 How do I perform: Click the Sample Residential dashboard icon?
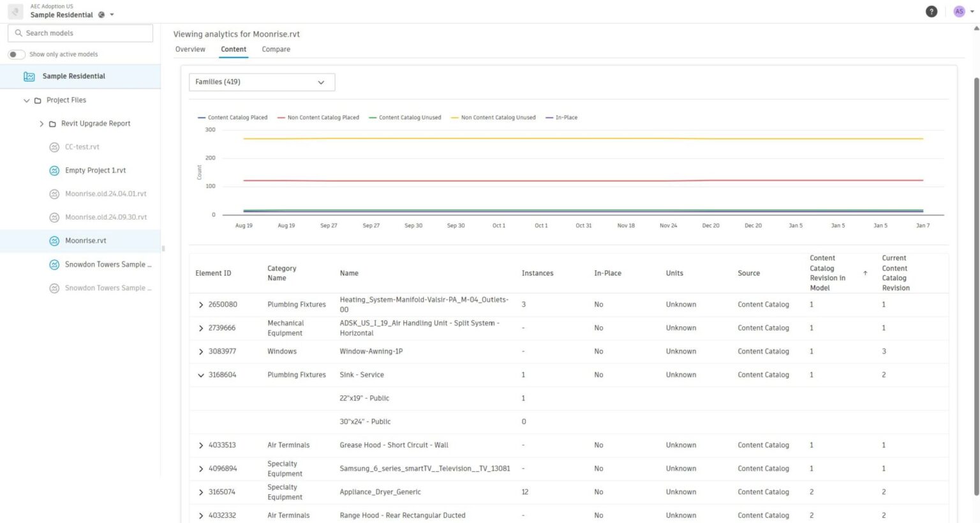29,77
